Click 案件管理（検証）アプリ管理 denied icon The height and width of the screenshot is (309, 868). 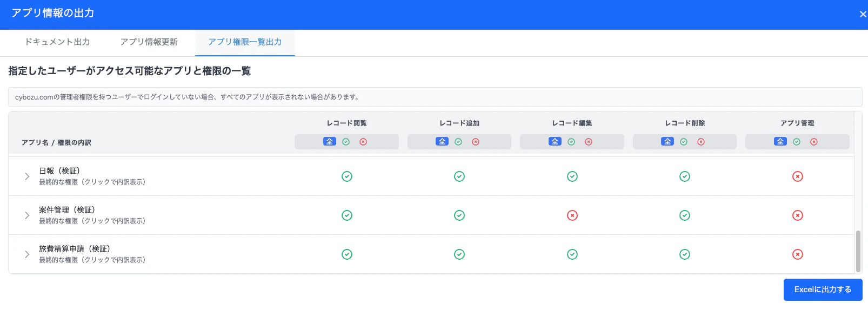coord(798,215)
